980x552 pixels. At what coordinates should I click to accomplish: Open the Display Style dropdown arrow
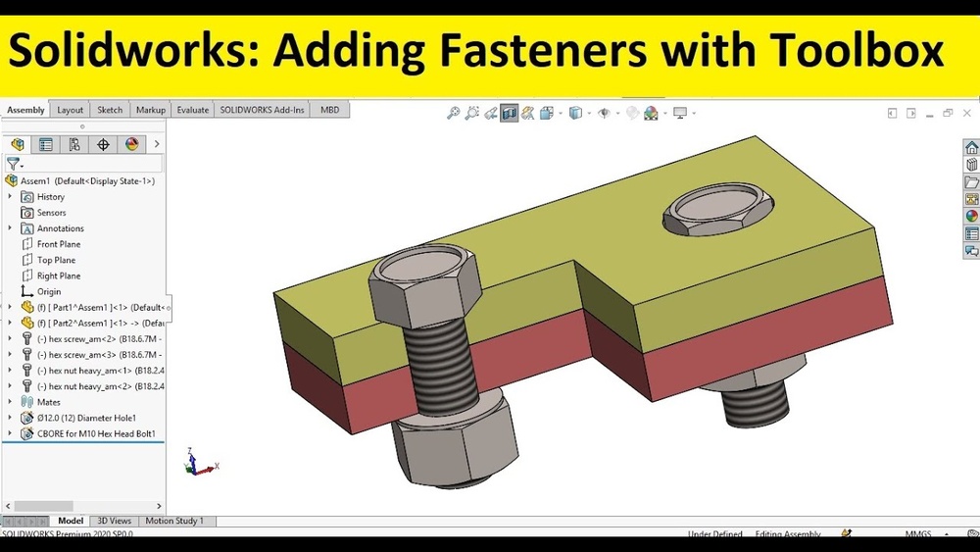(589, 113)
